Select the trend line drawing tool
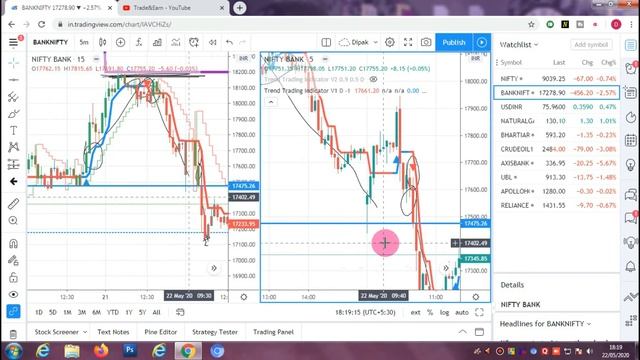Image resolution: width=640 pixels, height=360 pixels. [x=13, y=80]
